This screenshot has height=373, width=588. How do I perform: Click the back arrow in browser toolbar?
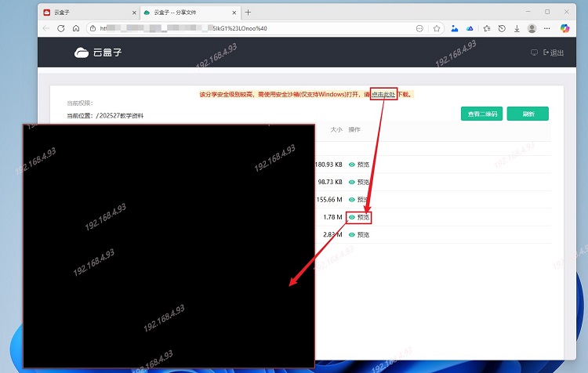[45, 28]
